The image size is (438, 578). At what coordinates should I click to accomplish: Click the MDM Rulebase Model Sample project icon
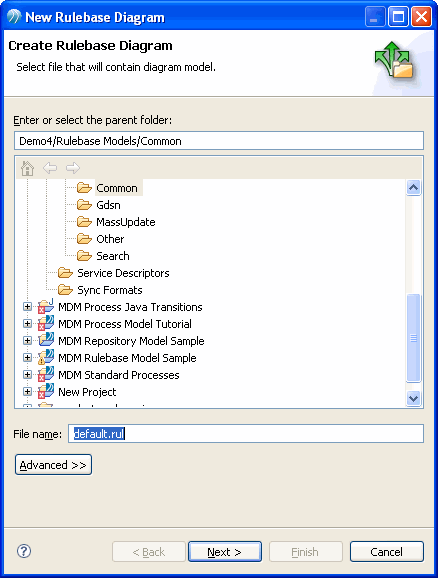(x=46, y=358)
